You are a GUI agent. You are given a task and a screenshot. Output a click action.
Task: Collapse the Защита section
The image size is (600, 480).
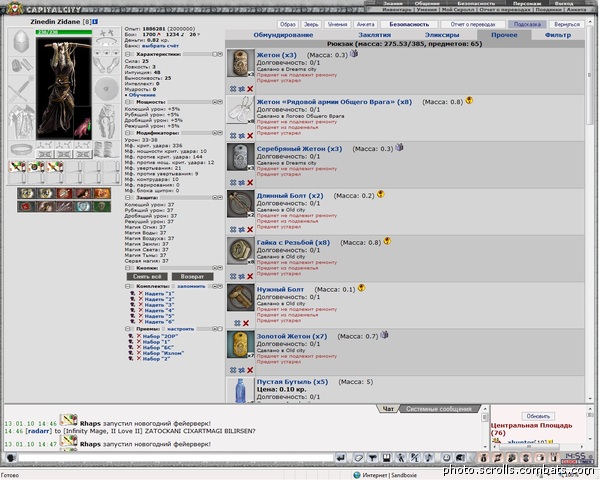pos(128,198)
